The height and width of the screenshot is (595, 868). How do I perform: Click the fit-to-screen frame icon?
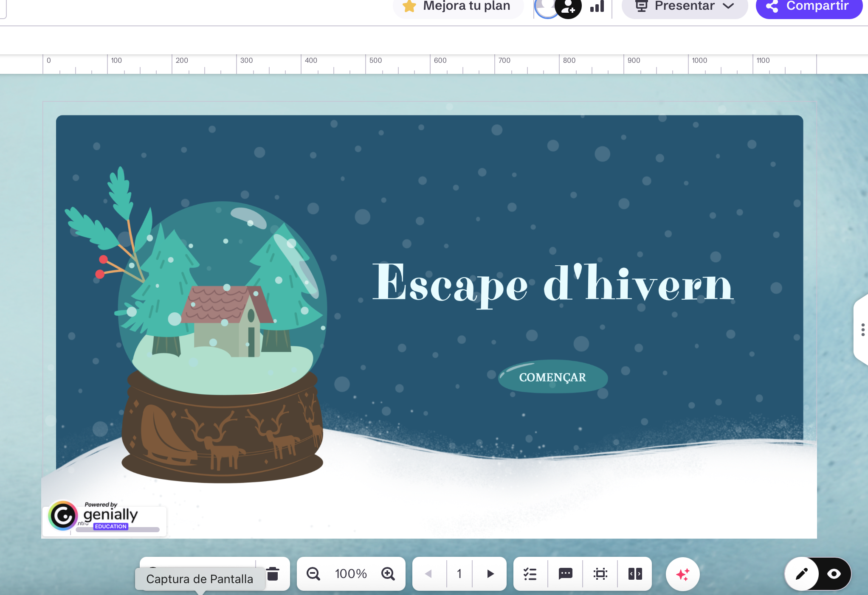(x=600, y=574)
